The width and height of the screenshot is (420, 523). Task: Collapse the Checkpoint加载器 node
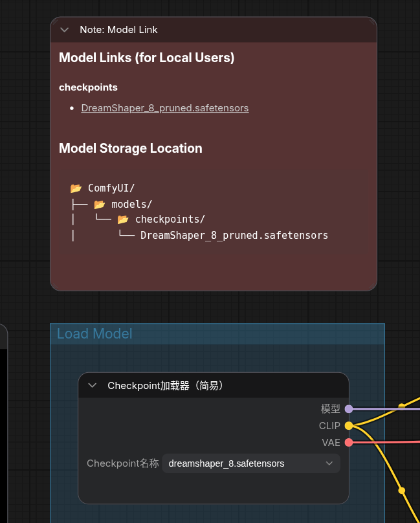point(93,386)
